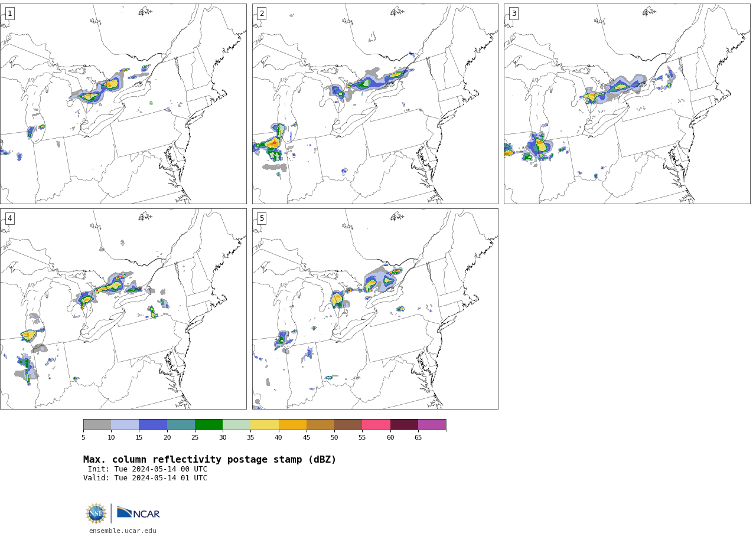Open the ensemble.ucar.edu link
Screen dimensions: 756x537
tap(123, 531)
